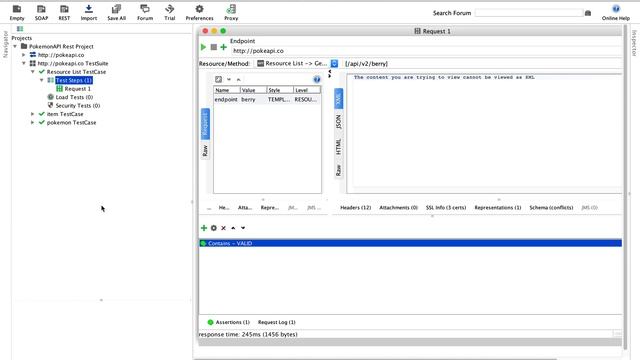The image size is (640, 360).
Task: Select the Contains - VALID assertion row
Action: click(410, 243)
